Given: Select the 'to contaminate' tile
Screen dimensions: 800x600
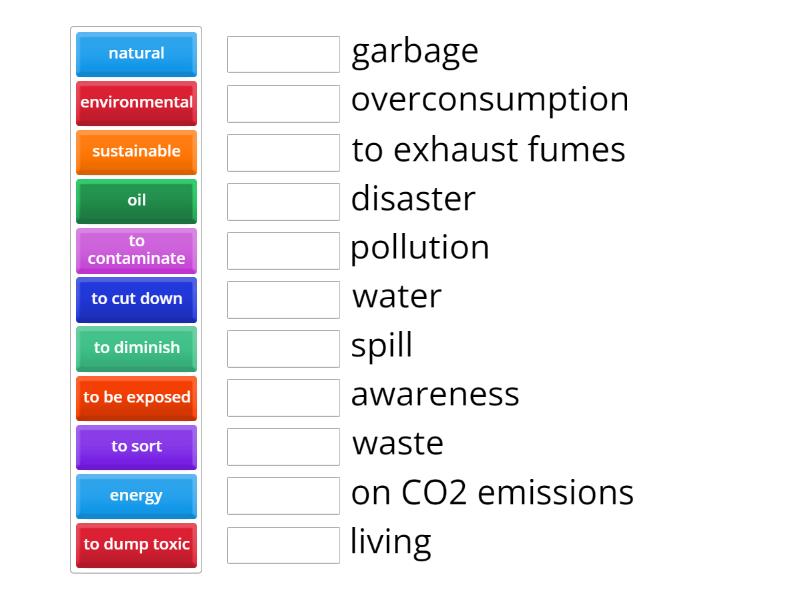Looking at the screenshot, I should [136, 250].
